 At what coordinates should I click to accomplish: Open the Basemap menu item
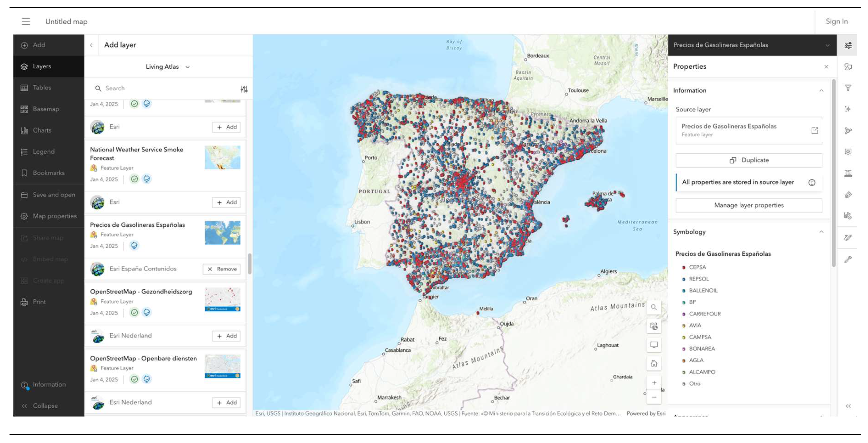tap(46, 109)
